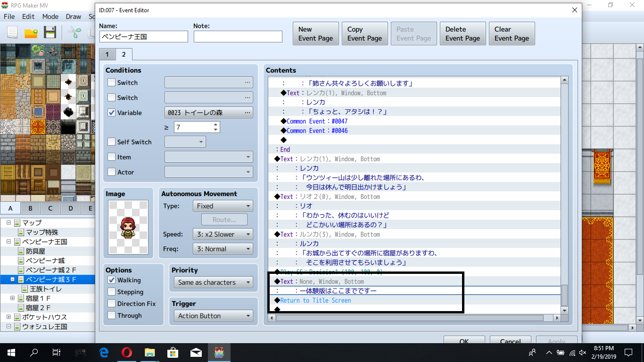Click the Windows Start button
This screenshot has height=362, width=644.
click(x=11, y=353)
